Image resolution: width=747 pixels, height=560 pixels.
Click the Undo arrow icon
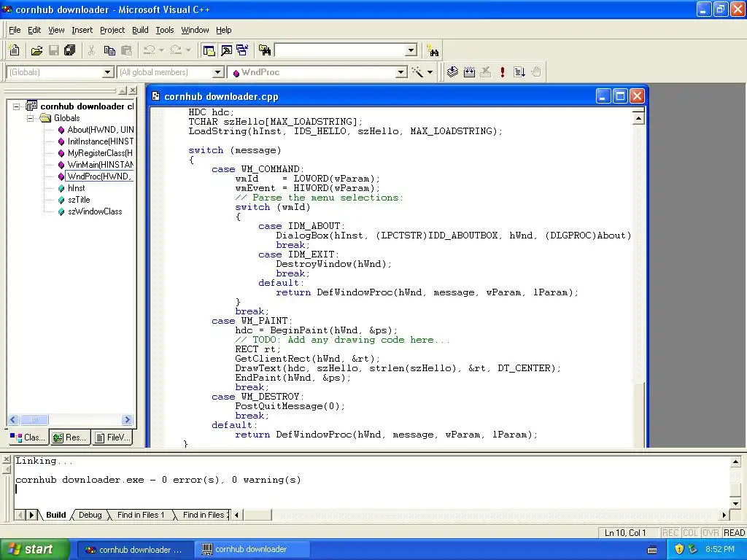[149, 50]
